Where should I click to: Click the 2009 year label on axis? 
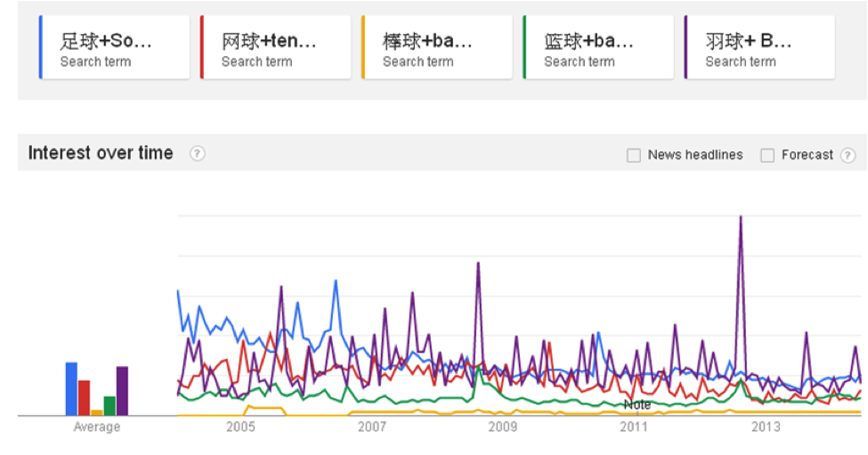[503, 427]
